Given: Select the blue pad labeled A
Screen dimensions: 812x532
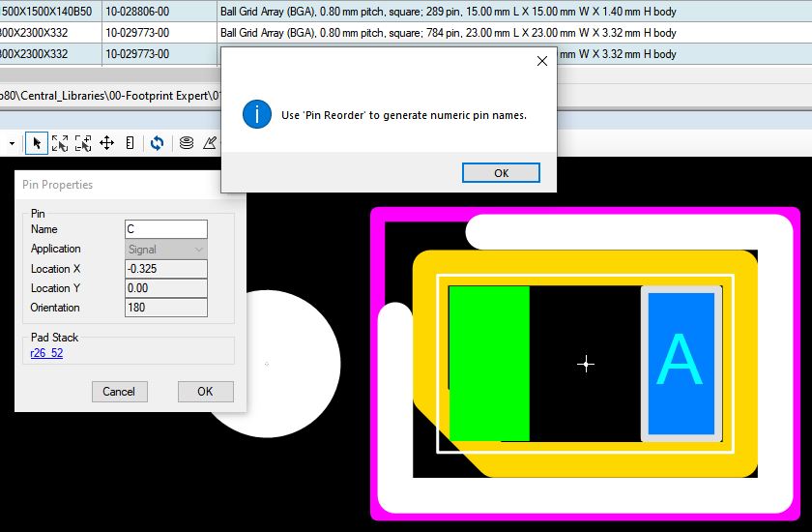Looking at the screenshot, I should coord(681,364).
